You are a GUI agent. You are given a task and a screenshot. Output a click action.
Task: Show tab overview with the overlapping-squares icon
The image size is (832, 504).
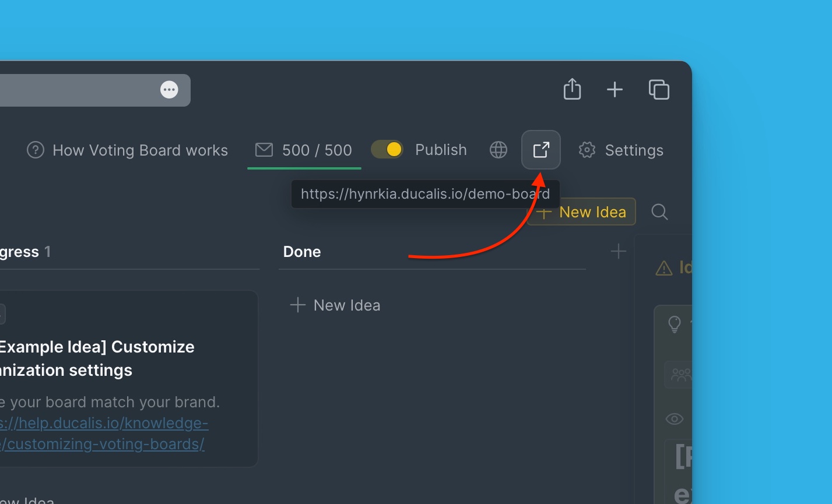pos(659,89)
